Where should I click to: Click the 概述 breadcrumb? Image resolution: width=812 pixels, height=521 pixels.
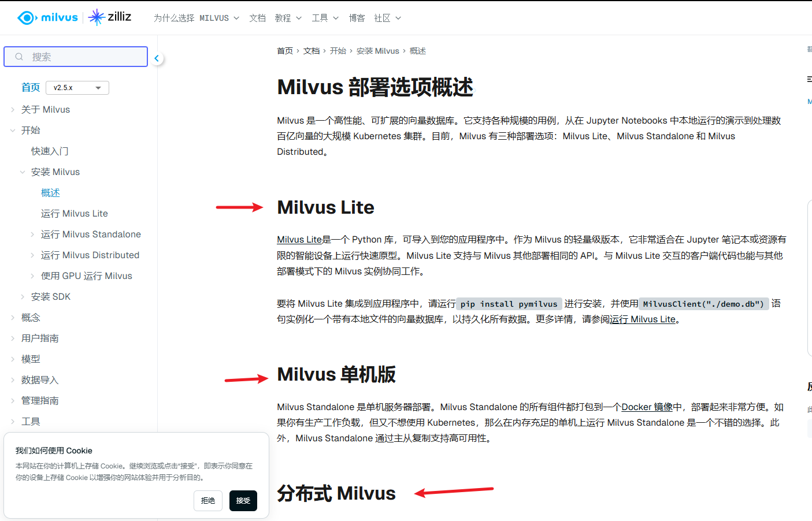pyautogui.click(x=418, y=51)
